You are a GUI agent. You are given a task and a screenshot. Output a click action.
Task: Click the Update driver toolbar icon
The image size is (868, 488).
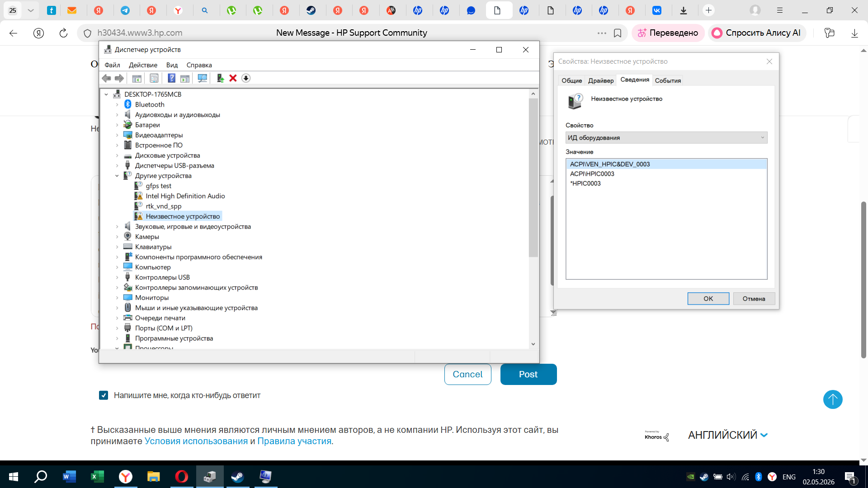click(220, 78)
